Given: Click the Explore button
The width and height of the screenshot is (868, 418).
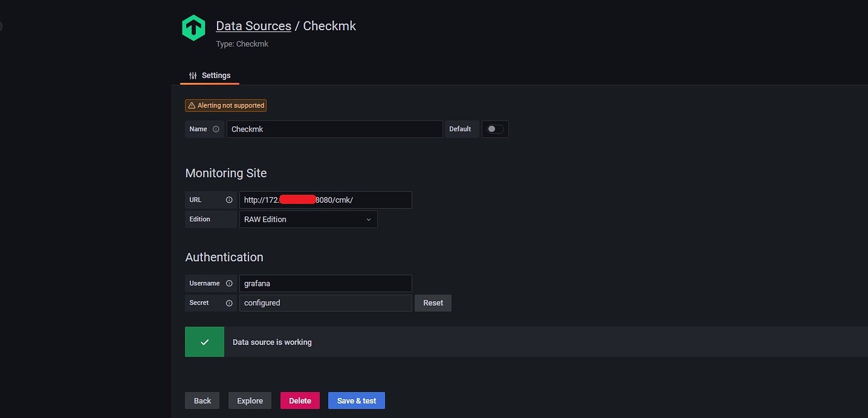Looking at the screenshot, I should coord(250,400).
